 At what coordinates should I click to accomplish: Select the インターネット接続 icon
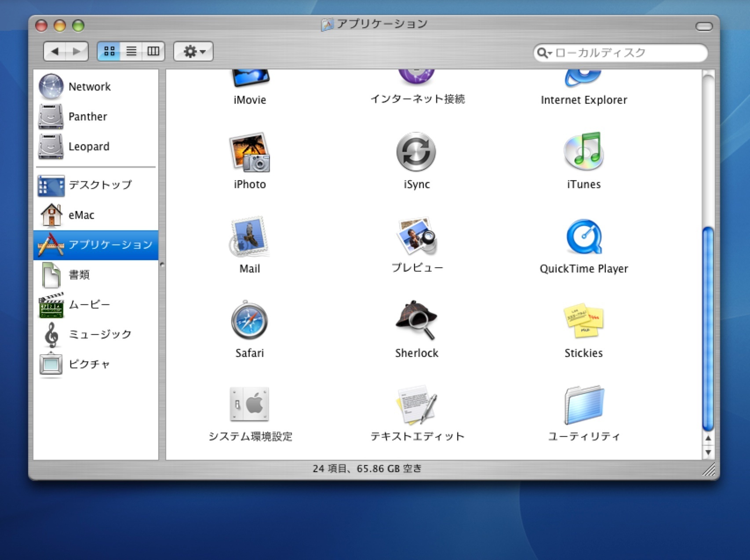pyautogui.click(x=416, y=77)
